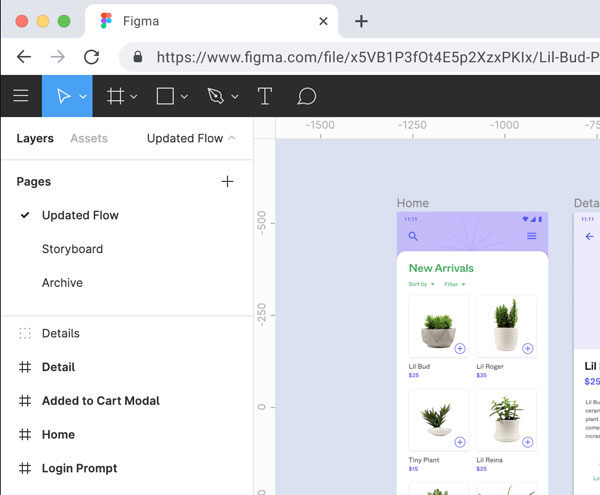The height and width of the screenshot is (495, 600).
Task: Select the Move tool arrow
Action: click(63, 96)
